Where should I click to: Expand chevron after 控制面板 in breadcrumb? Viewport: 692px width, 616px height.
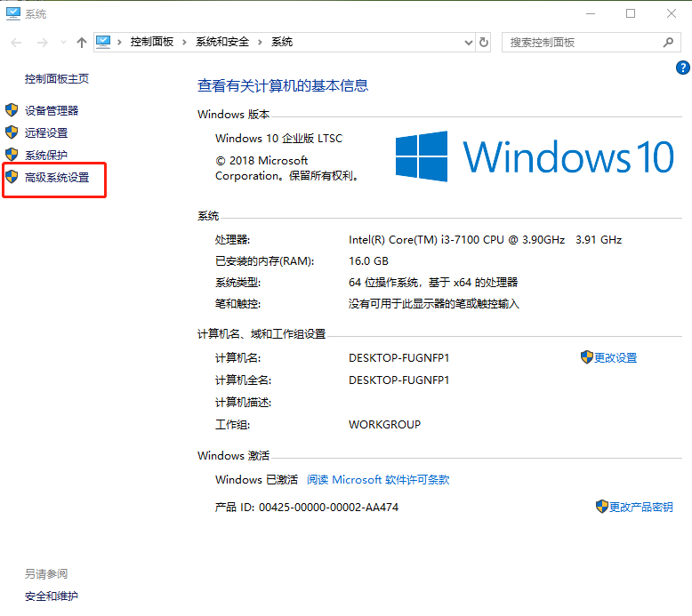184,43
